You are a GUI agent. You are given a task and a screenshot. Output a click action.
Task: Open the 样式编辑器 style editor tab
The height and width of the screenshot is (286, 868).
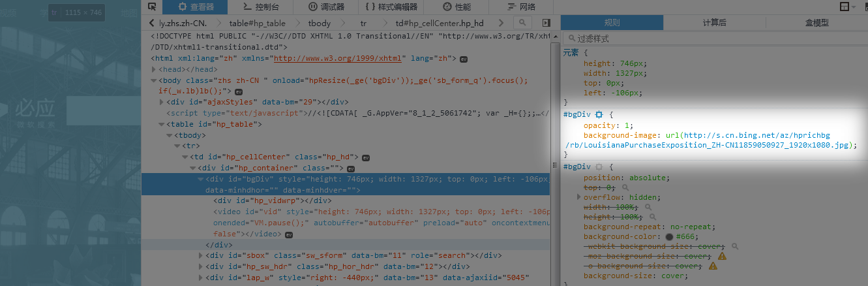coord(391,7)
